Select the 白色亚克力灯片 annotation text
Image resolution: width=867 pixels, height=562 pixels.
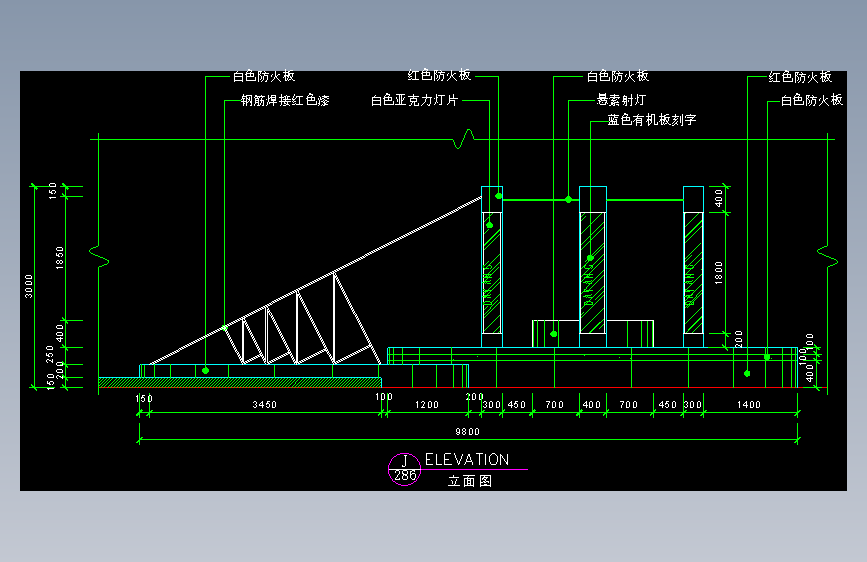point(415,100)
